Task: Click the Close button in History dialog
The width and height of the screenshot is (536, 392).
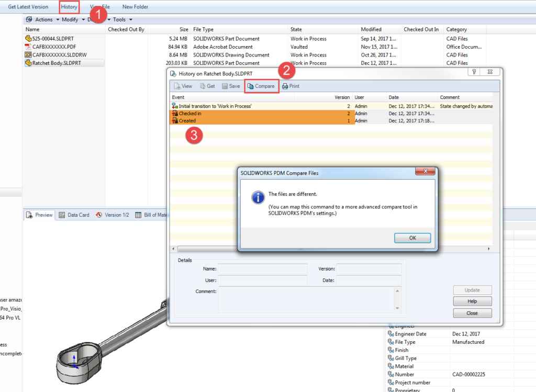Action: 472,312
